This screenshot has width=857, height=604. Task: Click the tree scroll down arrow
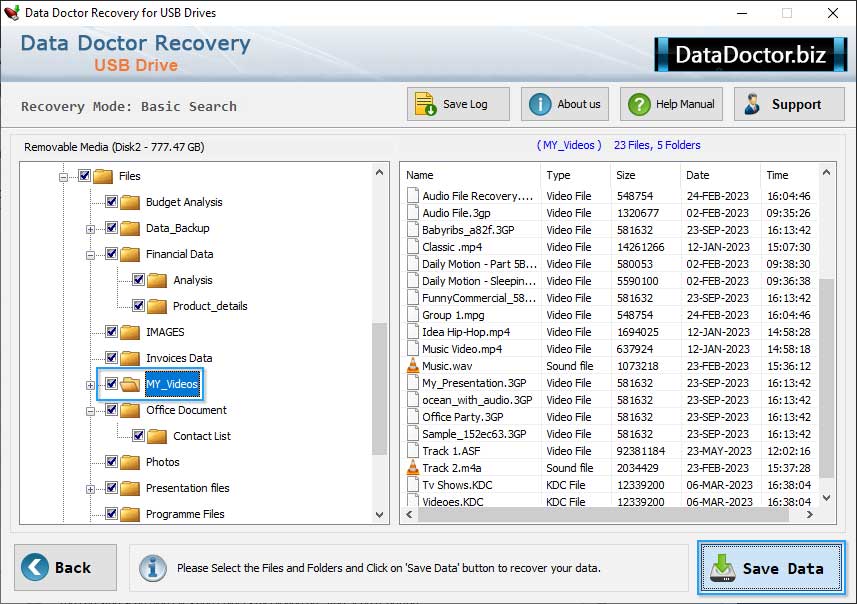point(379,515)
